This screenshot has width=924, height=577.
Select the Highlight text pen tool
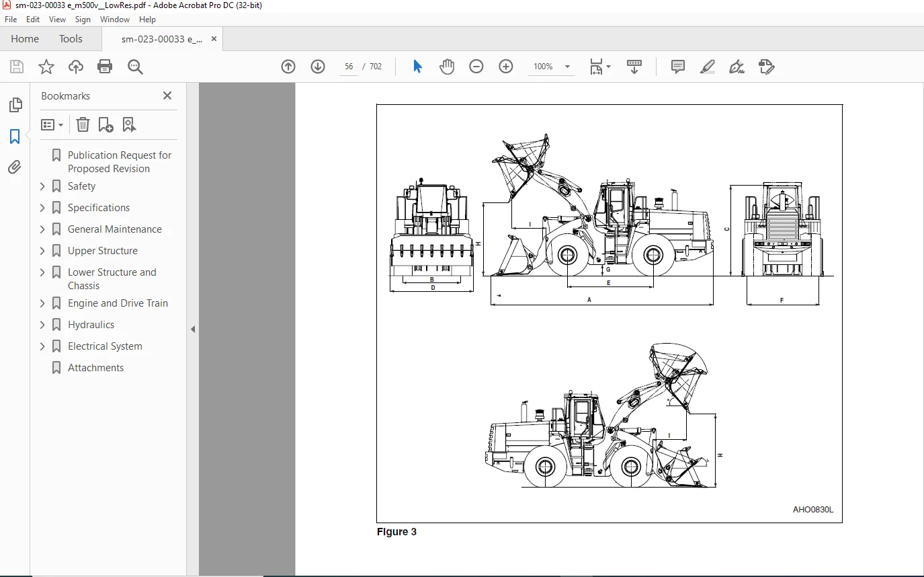[x=708, y=67]
